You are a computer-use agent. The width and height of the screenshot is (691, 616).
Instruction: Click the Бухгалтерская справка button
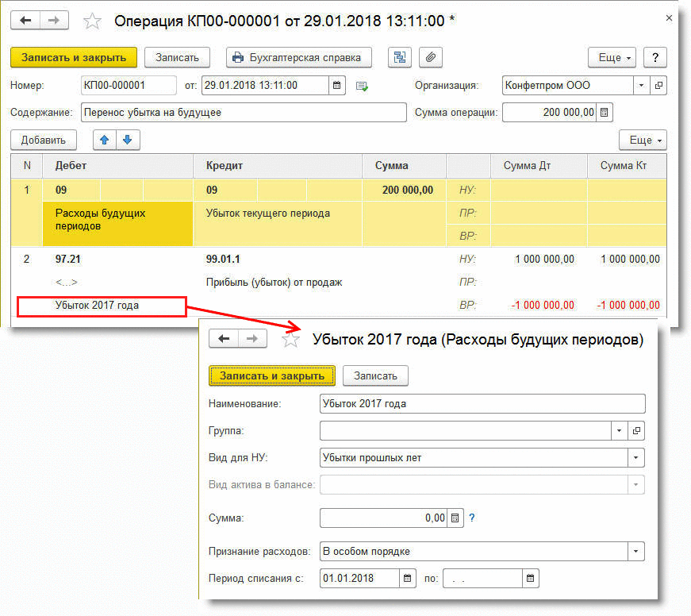click(x=298, y=57)
